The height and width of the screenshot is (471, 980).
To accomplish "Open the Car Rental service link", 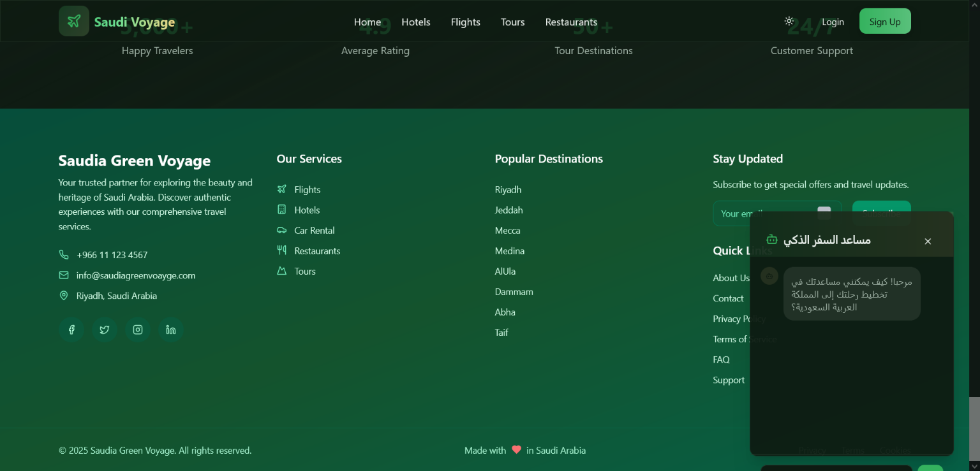I will click(314, 231).
